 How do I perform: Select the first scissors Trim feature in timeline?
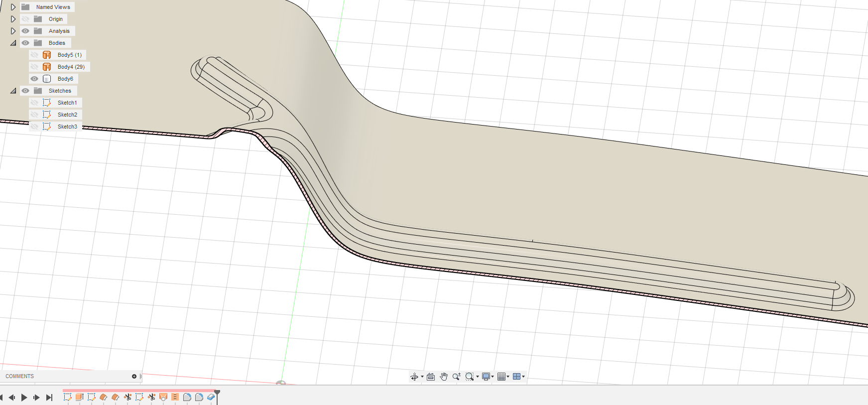(x=127, y=397)
